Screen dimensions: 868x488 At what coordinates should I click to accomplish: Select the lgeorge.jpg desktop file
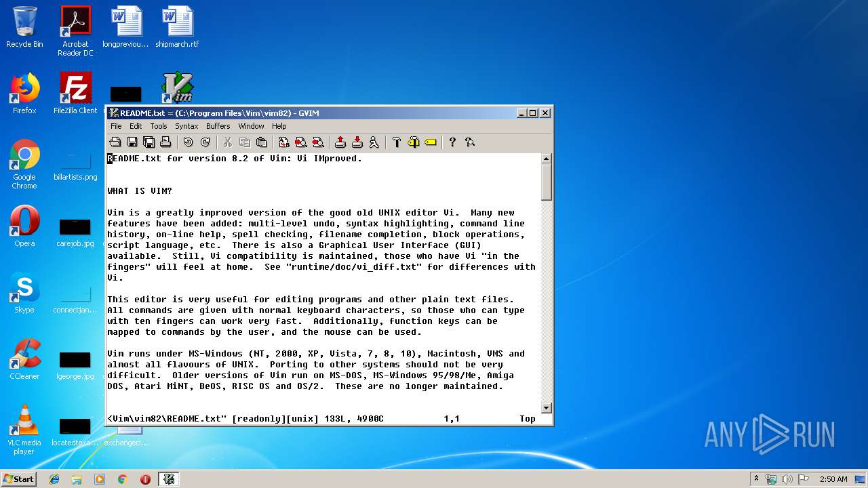click(75, 365)
